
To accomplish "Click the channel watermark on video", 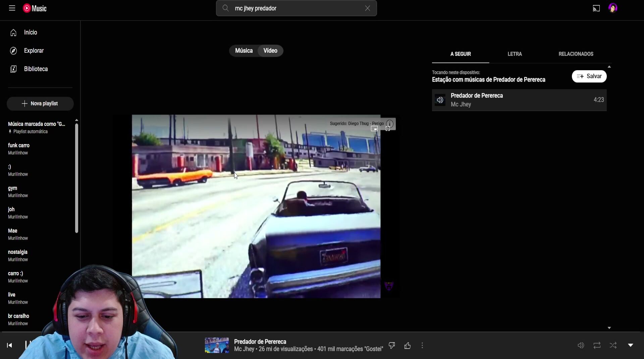I will (389, 286).
